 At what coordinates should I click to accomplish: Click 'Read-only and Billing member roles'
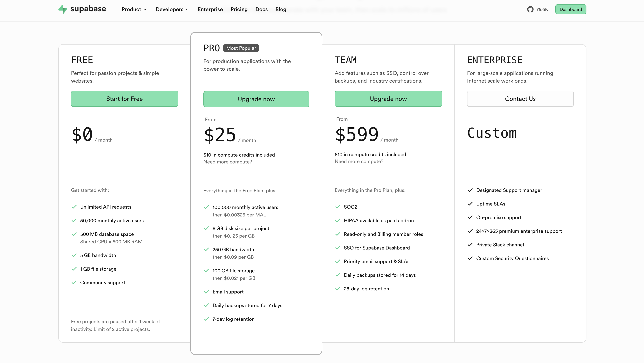383,234
